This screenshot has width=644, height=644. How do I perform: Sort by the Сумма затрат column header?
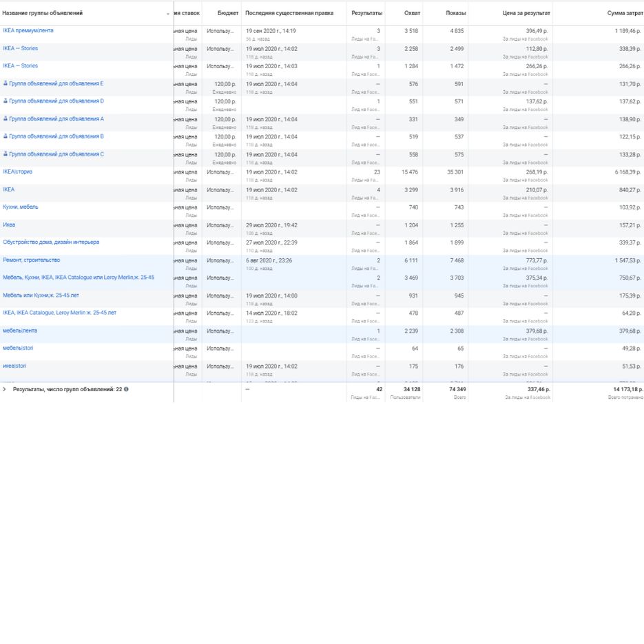click(x=625, y=13)
